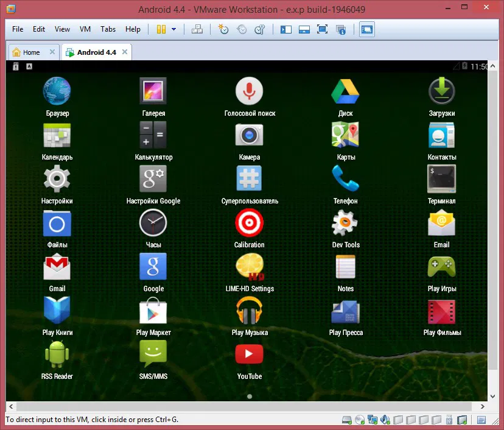The width and height of the screenshot is (504, 430).
Task: Open the power options dropdown arrow
Action: point(173,29)
